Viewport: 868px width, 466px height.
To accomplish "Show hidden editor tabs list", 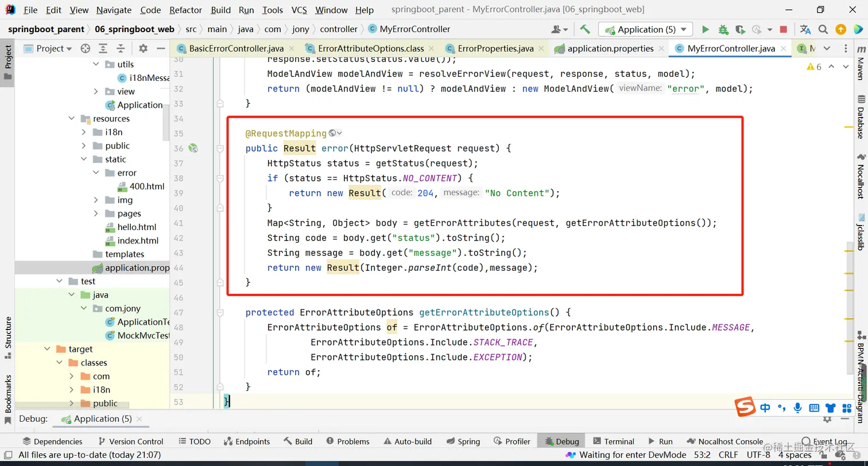I will [827, 49].
